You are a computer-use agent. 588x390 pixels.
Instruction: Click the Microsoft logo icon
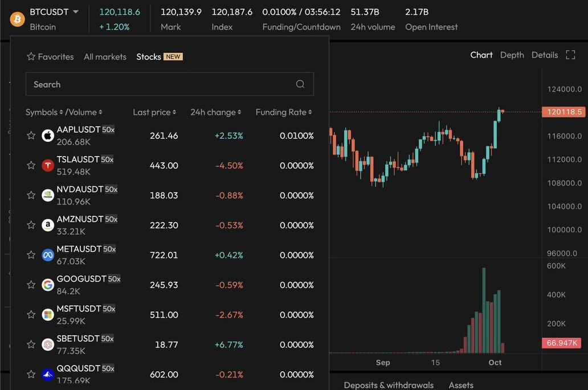48,315
